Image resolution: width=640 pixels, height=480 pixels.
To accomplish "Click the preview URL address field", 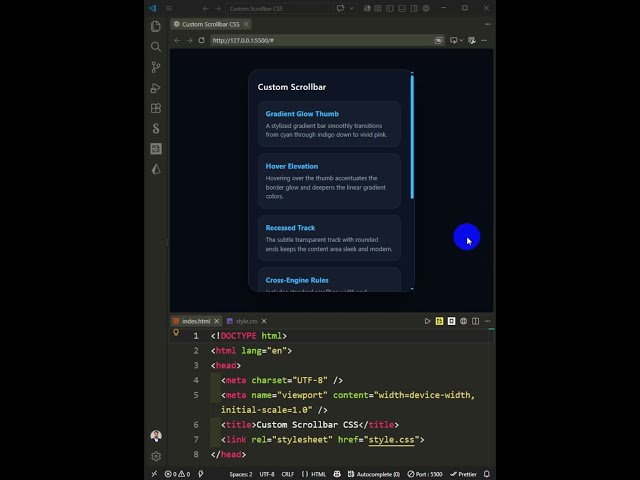I will (322, 40).
